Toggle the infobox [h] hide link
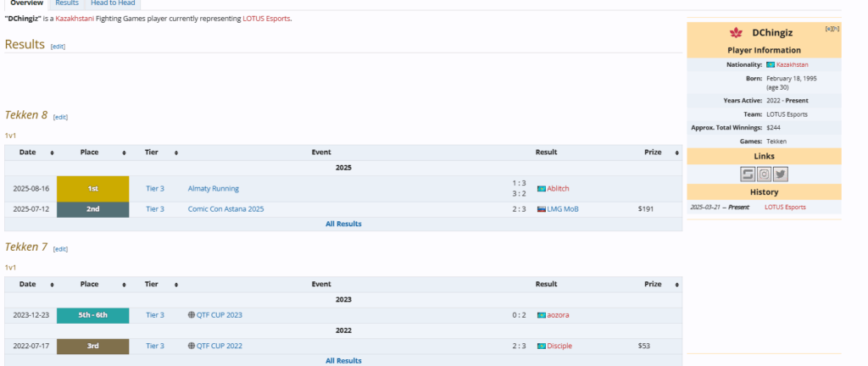This screenshot has width=868, height=366. pos(837,29)
